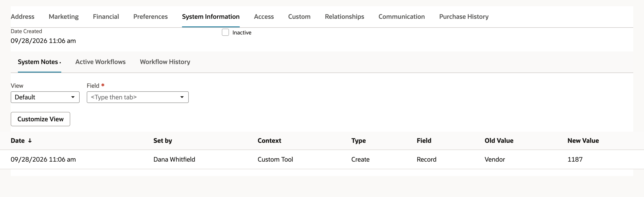644x197 pixels.
Task: Click the Create type cell
Action: 360,159
